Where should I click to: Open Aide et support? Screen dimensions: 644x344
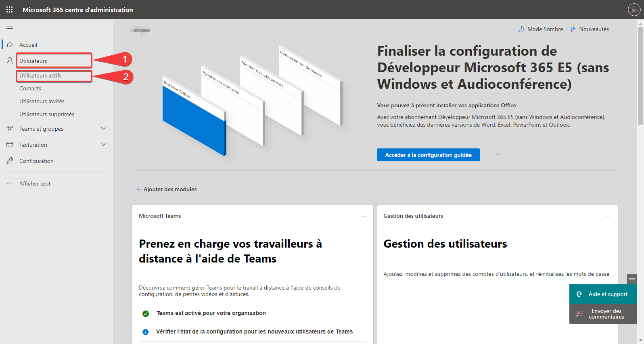tap(603, 294)
